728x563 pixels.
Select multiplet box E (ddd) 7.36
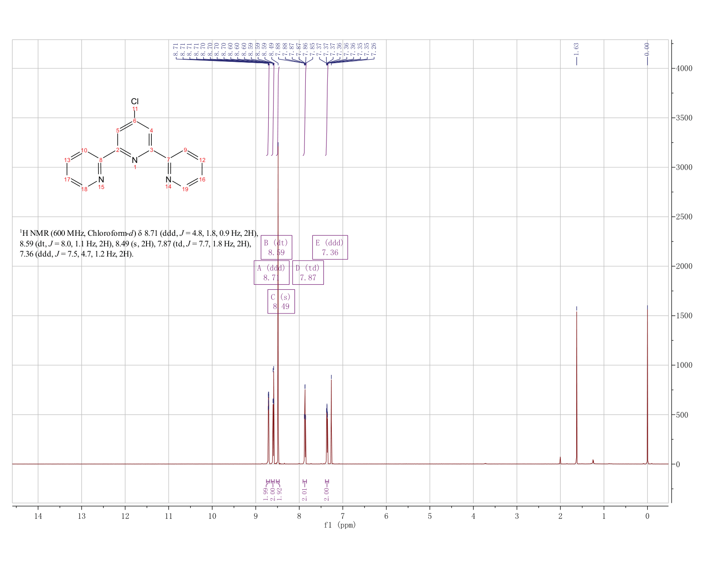(330, 247)
